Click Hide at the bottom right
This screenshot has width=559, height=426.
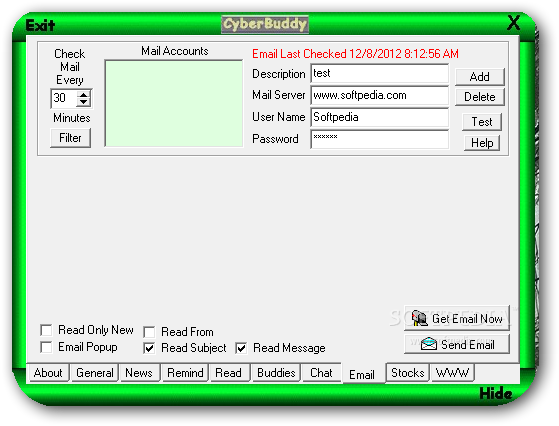pyautogui.click(x=496, y=394)
